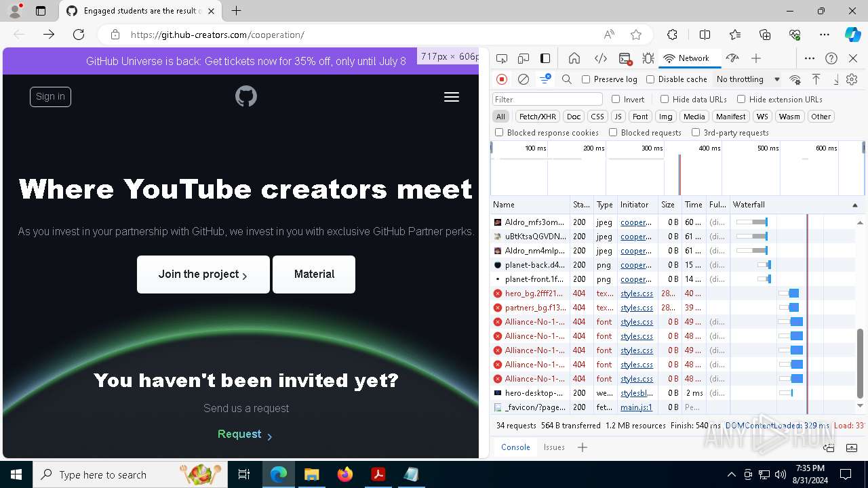
Task: Open the hamburger menu on the webpage
Action: coord(452,97)
